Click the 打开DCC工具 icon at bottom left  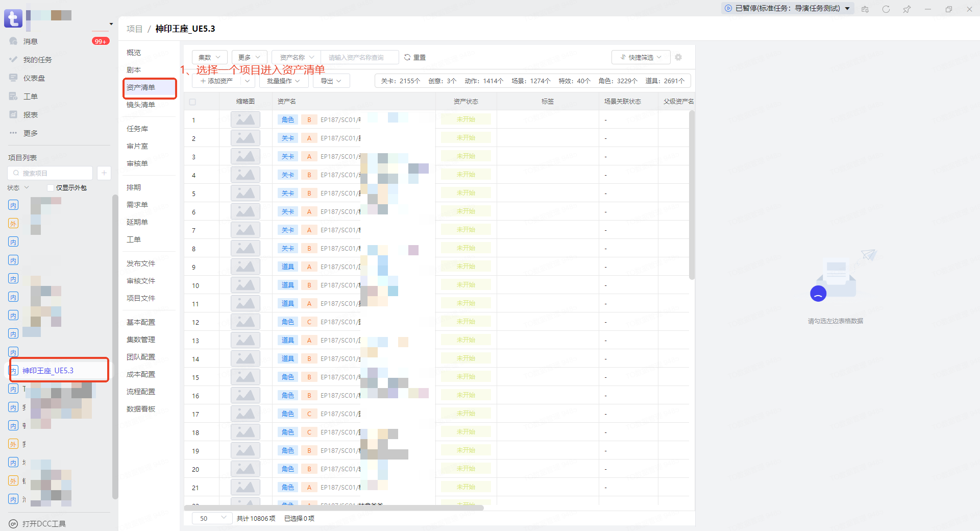pos(13,523)
